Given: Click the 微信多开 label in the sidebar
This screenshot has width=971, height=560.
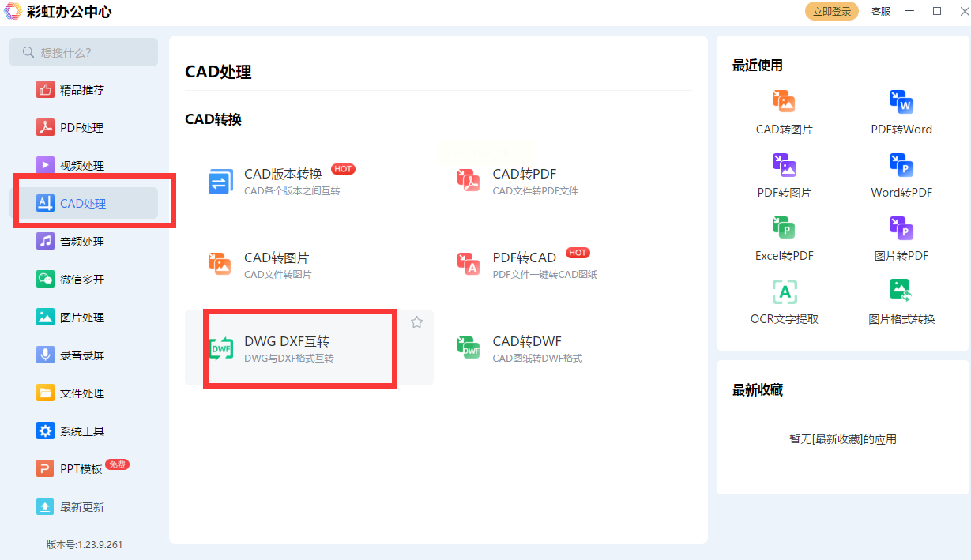Looking at the screenshot, I should point(82,280).
